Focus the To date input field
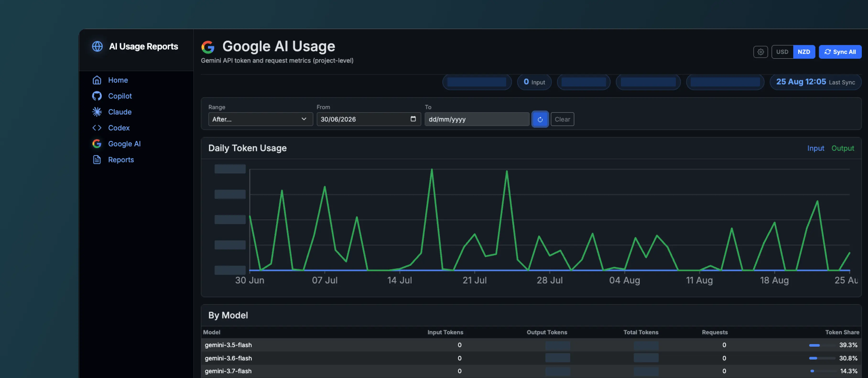The width and height of the screenshot is (868, 378). coord(477,119)
